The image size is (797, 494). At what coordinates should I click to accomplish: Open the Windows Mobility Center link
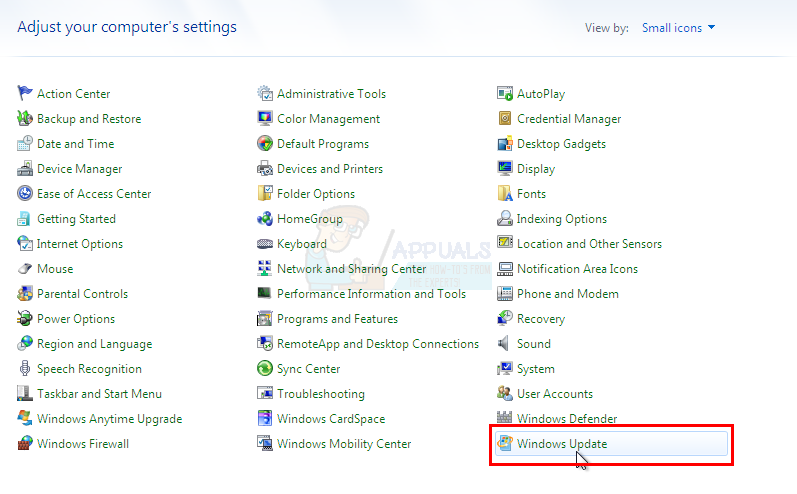(x=344, y=444)
